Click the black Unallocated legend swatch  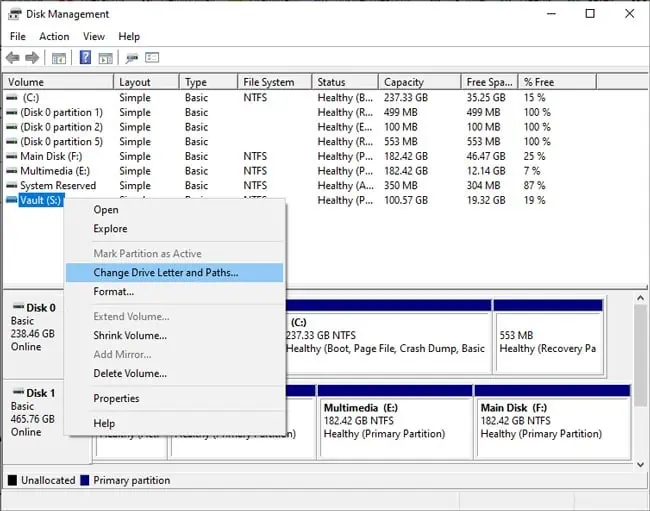12,480
